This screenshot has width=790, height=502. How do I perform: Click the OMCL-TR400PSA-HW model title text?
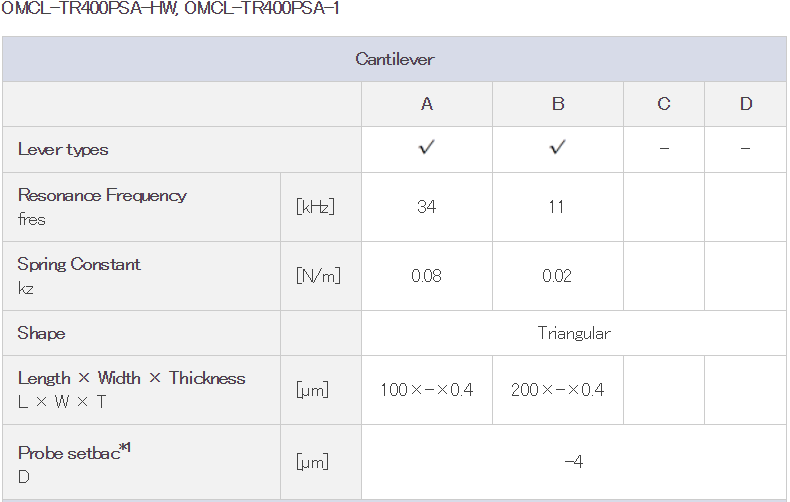[x=89, y=8]
